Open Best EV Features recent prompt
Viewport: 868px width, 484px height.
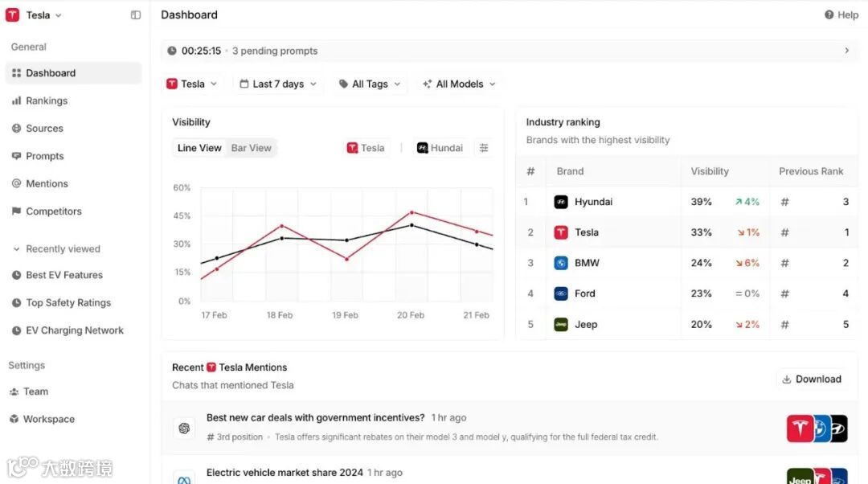(63, 275)
